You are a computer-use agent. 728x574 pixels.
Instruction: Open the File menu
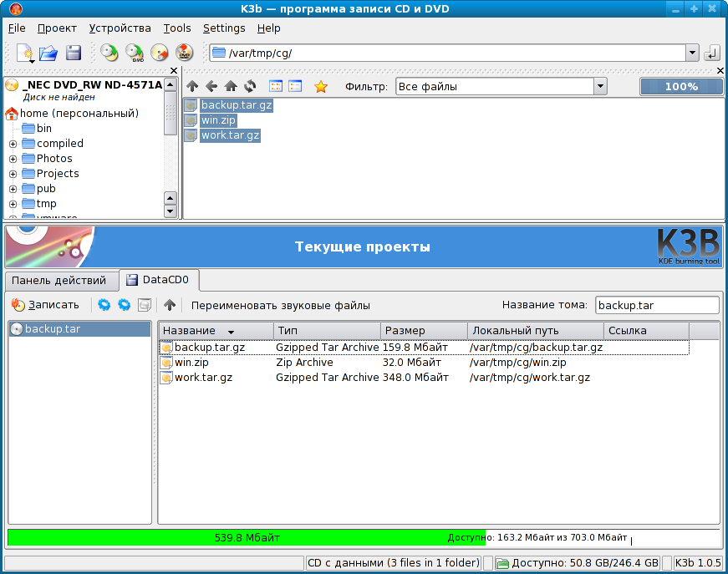(x=17, y=28)
